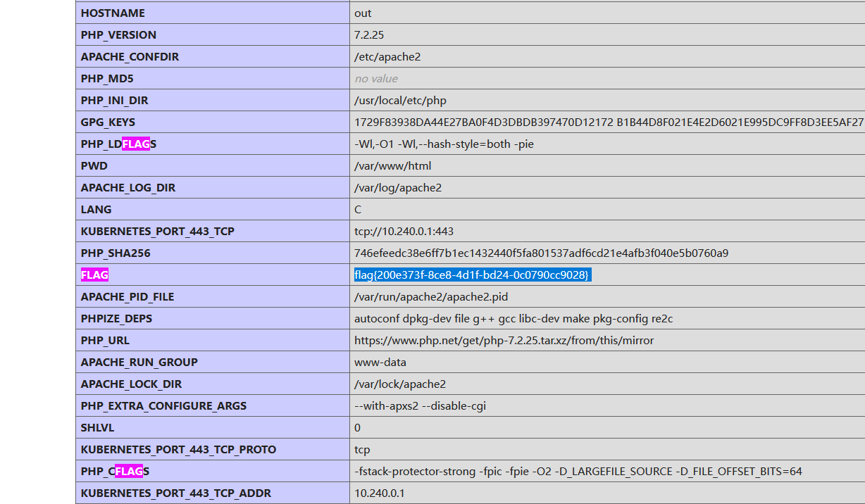Click the PHP_MD5 'no value' text
This screenshot has height=504, width=865.
point(376,78)
